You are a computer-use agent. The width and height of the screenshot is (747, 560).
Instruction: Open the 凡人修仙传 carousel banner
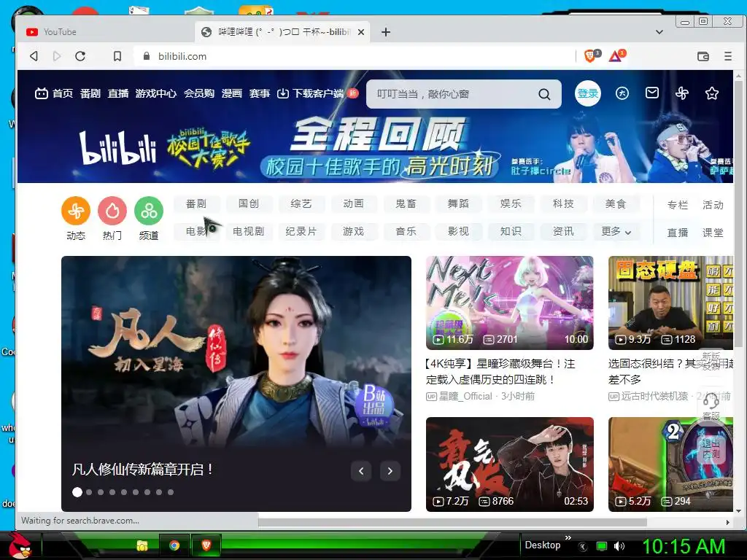(x=236, y=384)
